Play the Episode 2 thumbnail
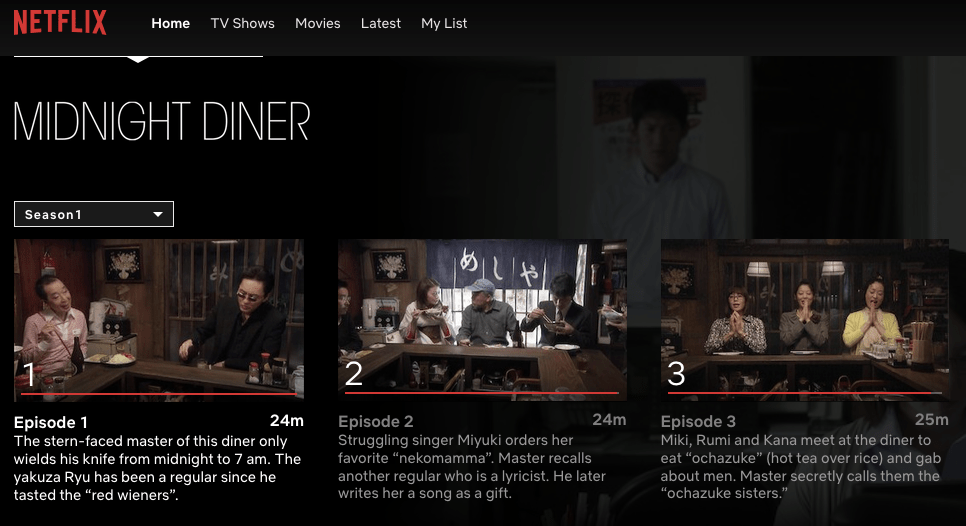Image resolution: width=966 pixels, height=526 pixels. click(x=482, y=320)
